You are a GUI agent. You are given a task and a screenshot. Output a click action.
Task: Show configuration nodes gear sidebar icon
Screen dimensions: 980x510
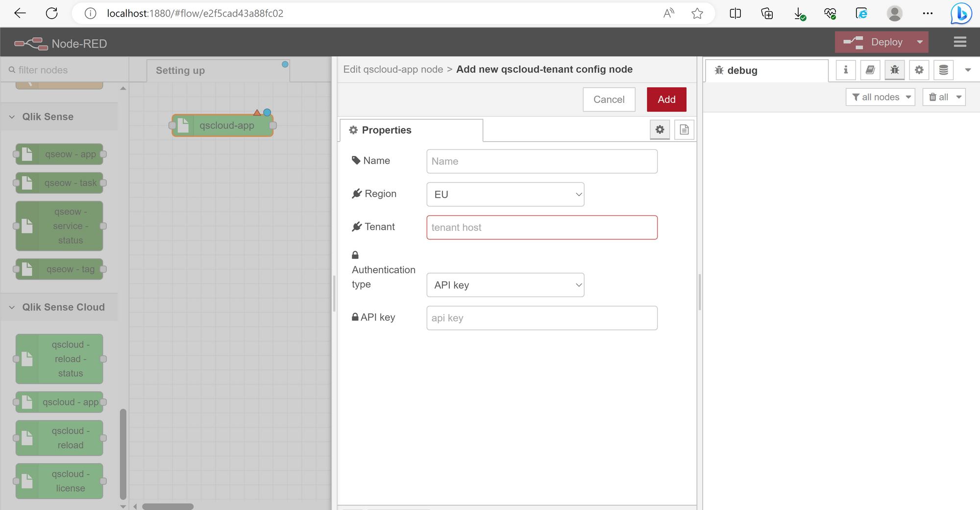(x=919, y=70)
